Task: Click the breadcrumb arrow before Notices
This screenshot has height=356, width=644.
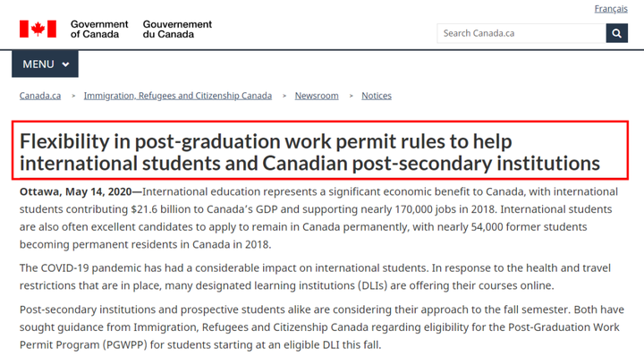Action: [351, 96]
